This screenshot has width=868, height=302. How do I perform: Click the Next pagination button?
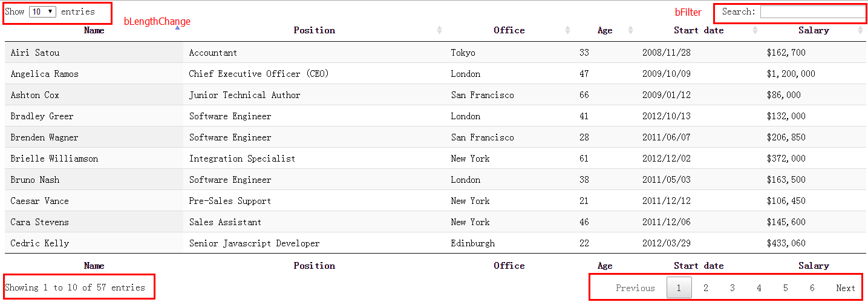point(846,288)
